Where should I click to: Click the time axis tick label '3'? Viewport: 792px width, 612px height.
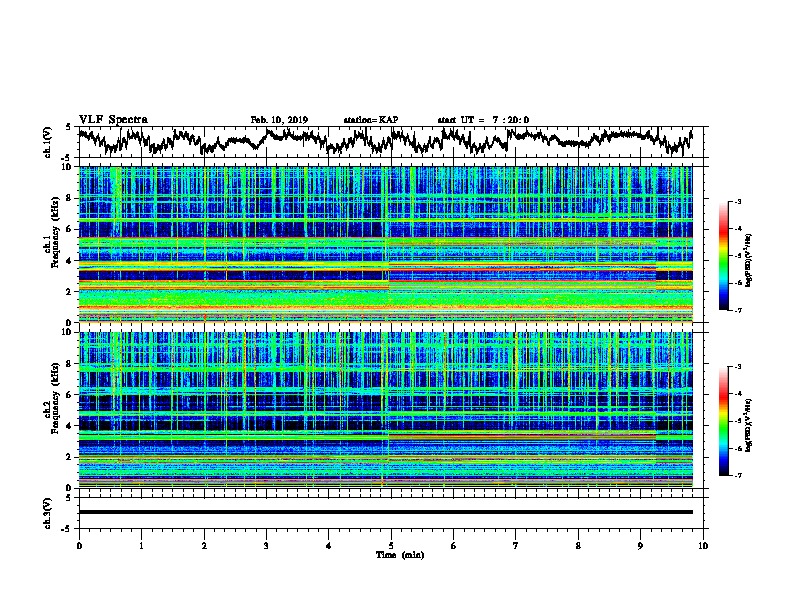pyautogui.click(x=266, y=546)
